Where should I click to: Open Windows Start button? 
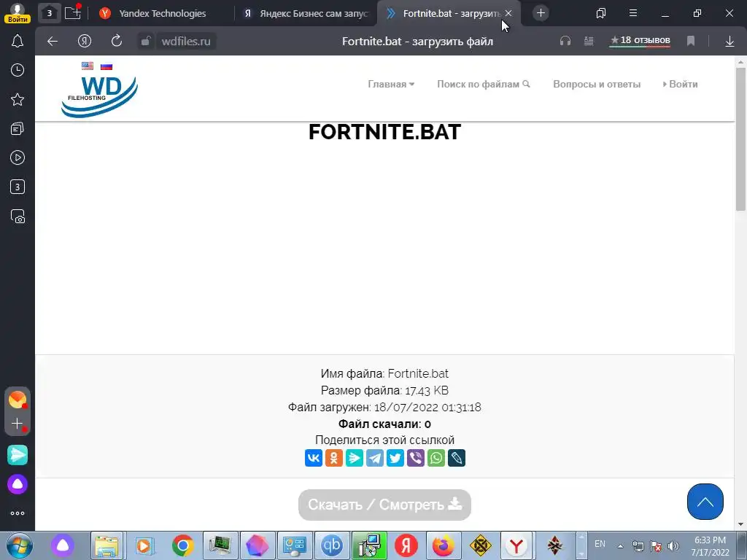19,545
